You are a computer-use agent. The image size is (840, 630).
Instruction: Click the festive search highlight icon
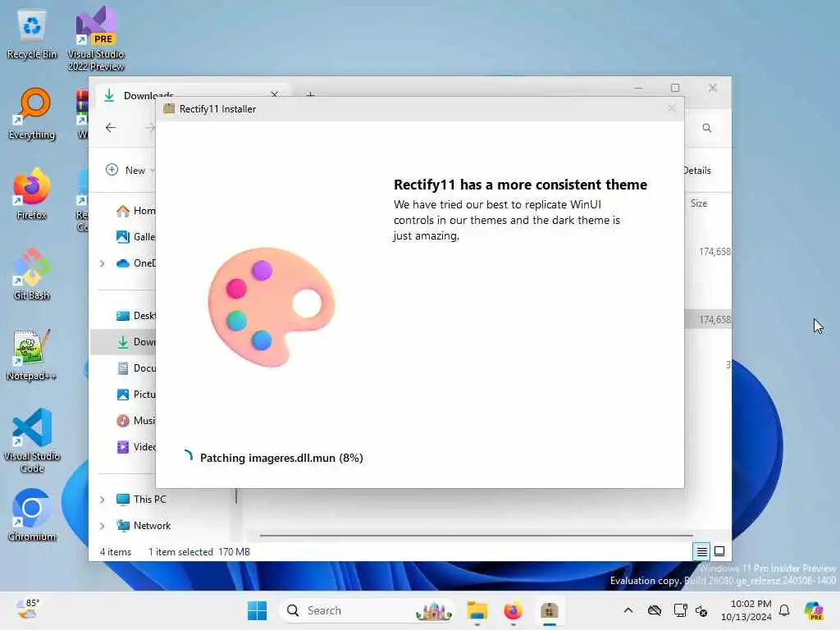click(433, 610)
